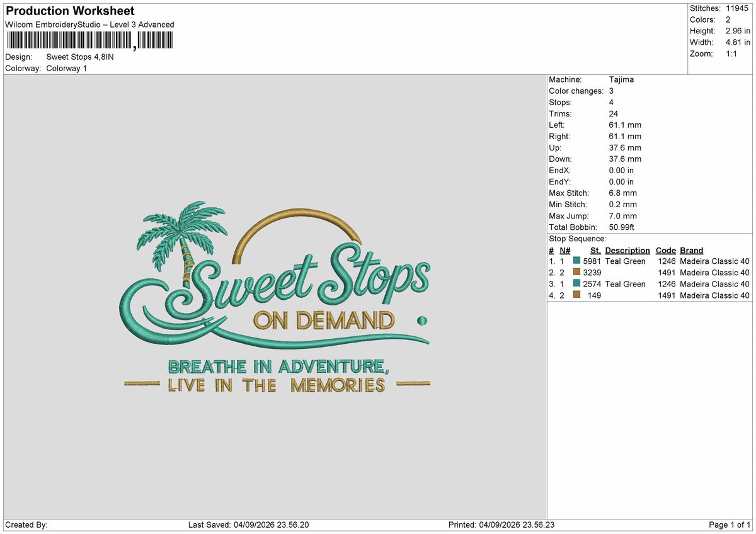Click the EndY value 0.00 in
Viewport: 756px width, 534px height.
pos(622,181)
